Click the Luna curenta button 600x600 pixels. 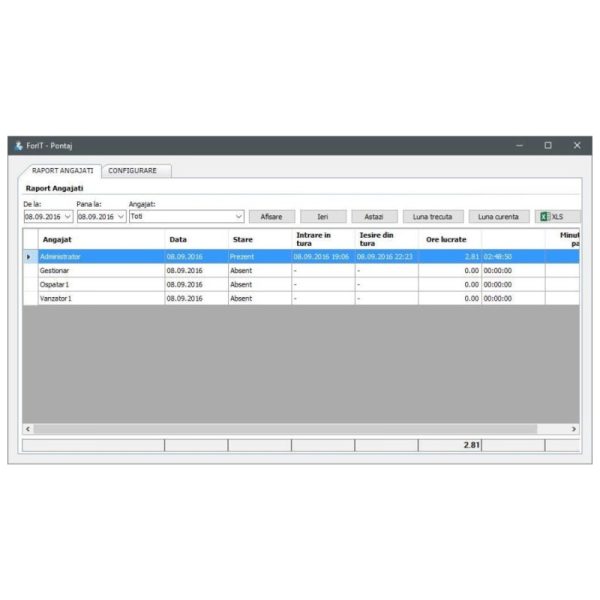[498, 216]
